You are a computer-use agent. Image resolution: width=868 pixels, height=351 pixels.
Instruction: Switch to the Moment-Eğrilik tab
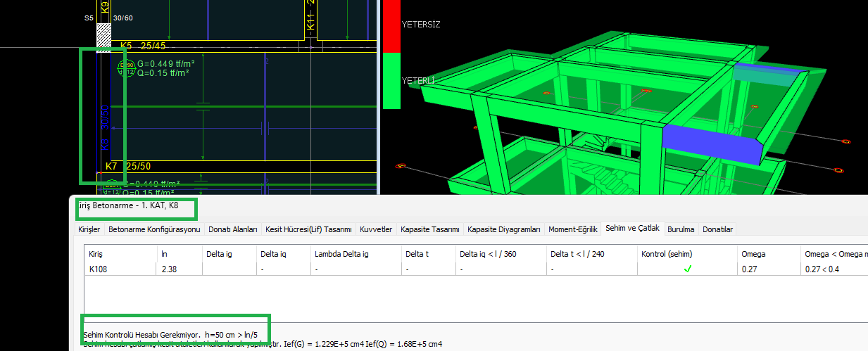pos(572,229)
